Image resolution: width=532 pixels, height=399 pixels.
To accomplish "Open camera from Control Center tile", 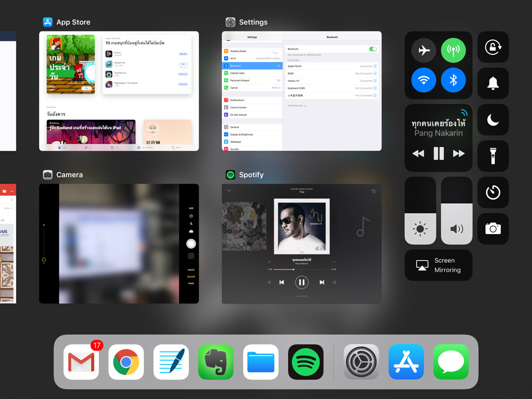I will point(493,229).
